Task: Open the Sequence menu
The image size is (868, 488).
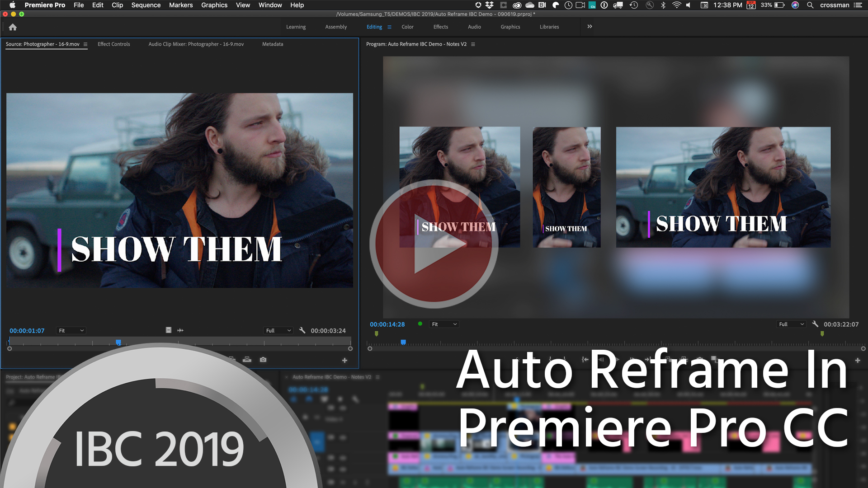Action: [146, 5]
